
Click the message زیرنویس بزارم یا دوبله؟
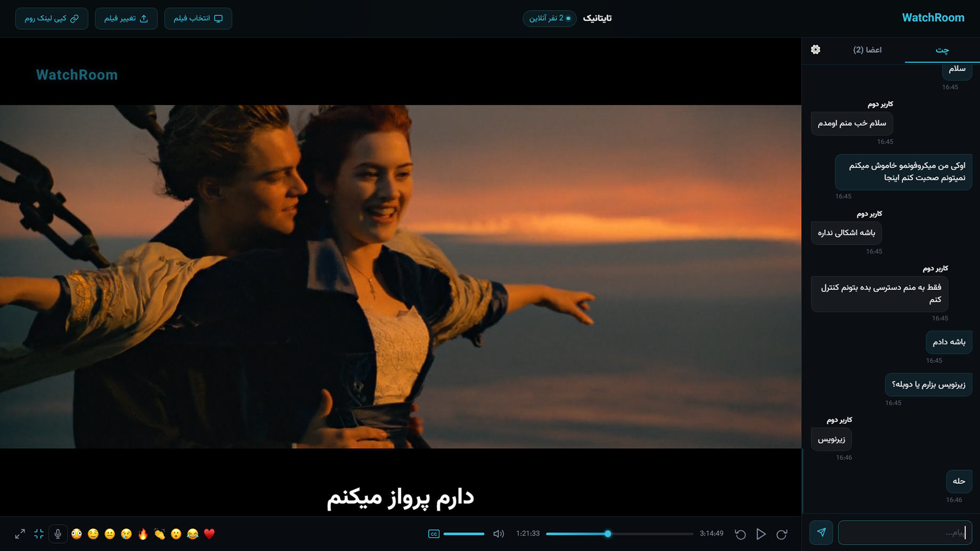(x=928, y=384)
